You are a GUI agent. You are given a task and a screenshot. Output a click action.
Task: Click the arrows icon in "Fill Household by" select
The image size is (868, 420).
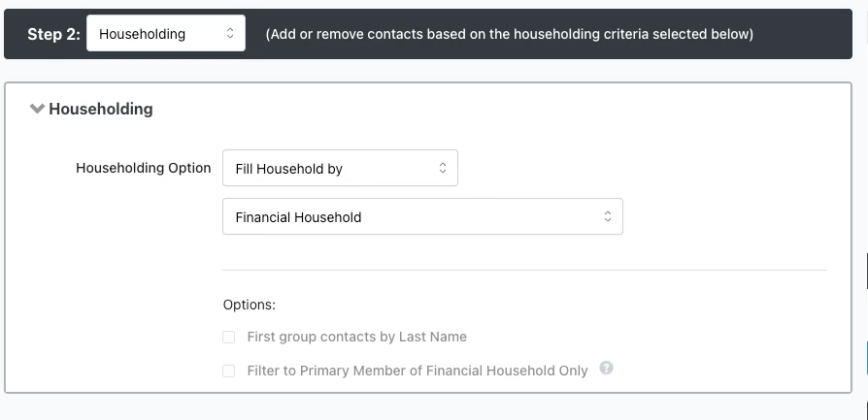coord(443,169)
